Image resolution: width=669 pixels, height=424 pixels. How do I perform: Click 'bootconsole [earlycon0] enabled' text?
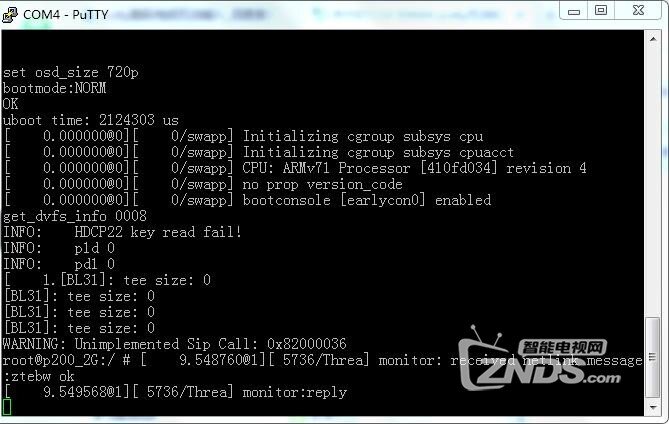pos(367,200)
